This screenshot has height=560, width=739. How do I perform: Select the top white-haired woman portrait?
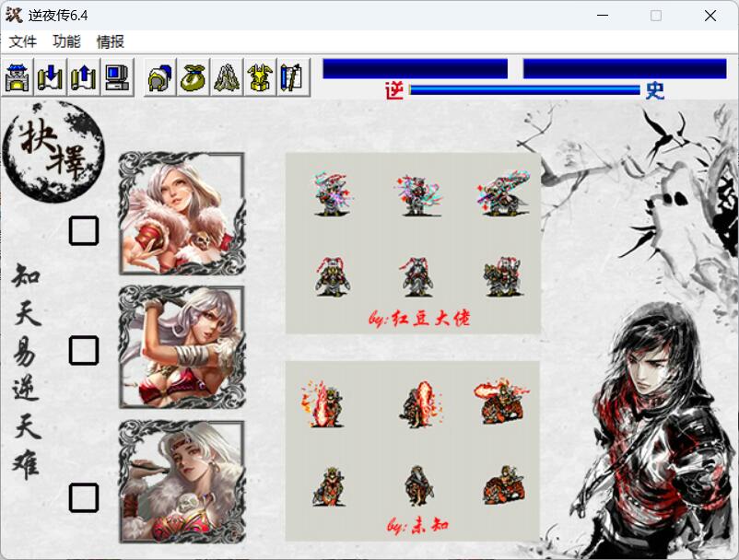pyautogui.click(x=182, y=213)
